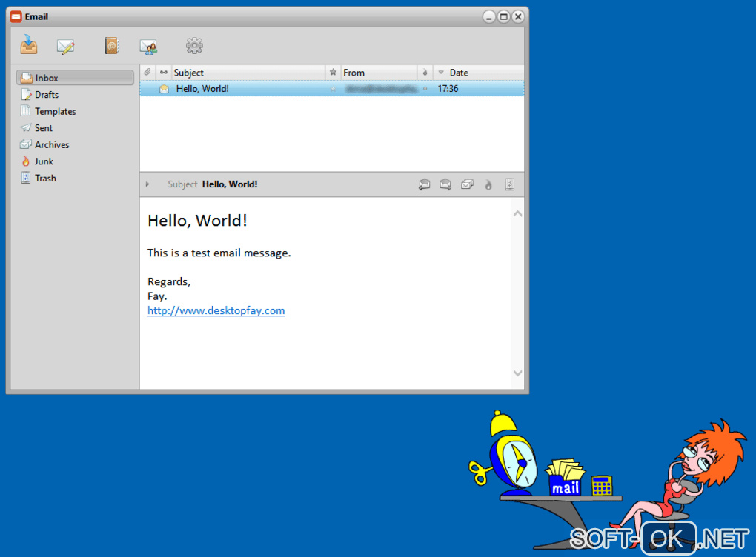Compose a new message with the pencil envelope icon

click(65, 46)
